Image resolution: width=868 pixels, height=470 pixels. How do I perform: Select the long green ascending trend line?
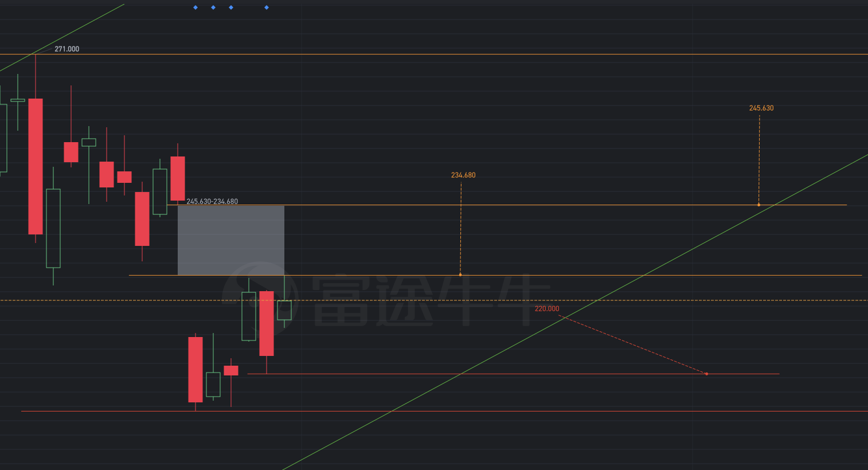tap(575, 312)
